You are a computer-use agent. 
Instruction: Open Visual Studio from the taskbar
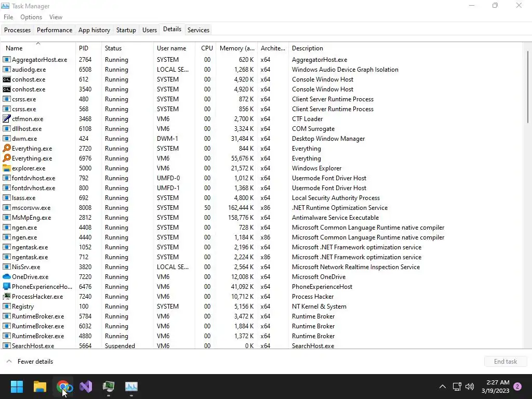coord(86,387)
